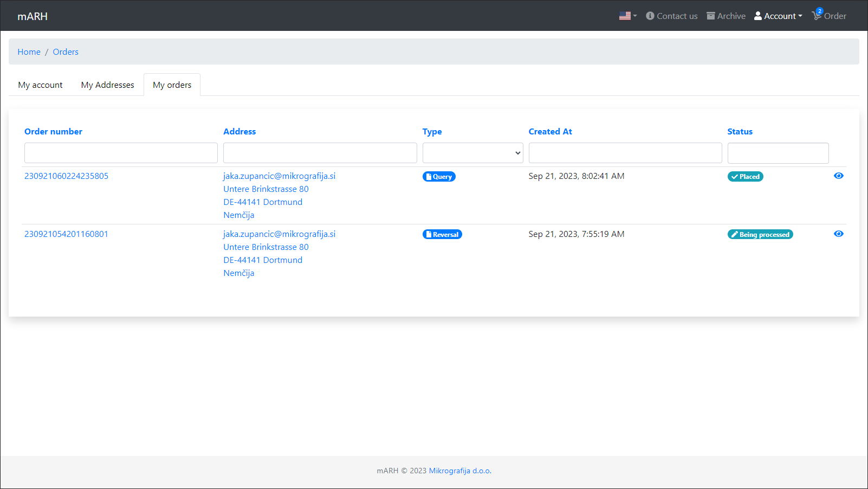Screen dimensions: 868x489
Task: Click the Query type badge
Action: [x=439, y=177]
